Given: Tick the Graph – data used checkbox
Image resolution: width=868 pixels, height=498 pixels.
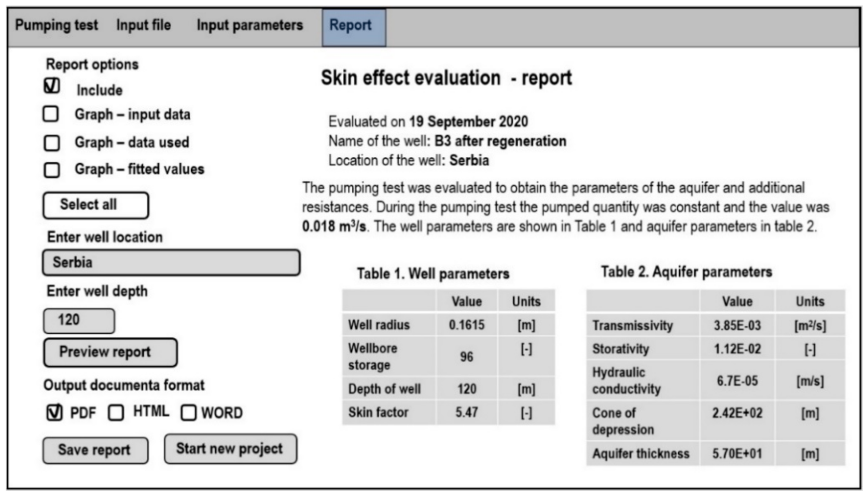Looking at the screenshot, I should (x=52, y=143).
